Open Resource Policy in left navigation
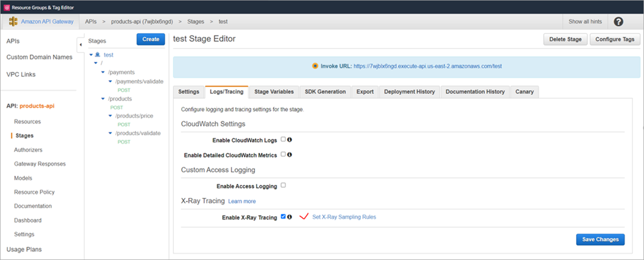Viewport: 644px width, 260px height. (x=34, y=192)
